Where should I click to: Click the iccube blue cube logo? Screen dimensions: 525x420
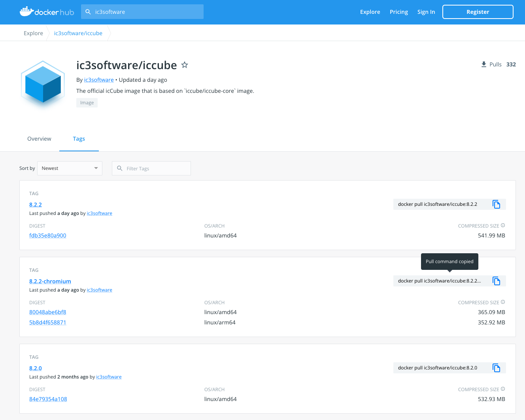43,84
